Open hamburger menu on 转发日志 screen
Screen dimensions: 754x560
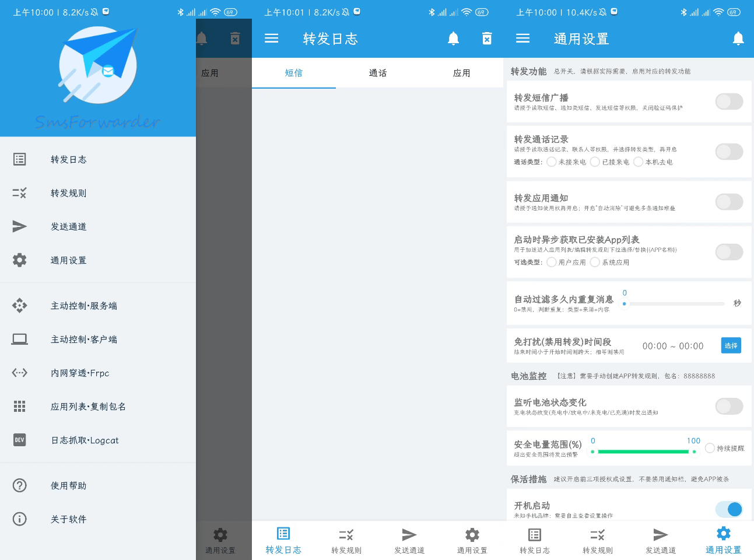pos(272,38)
